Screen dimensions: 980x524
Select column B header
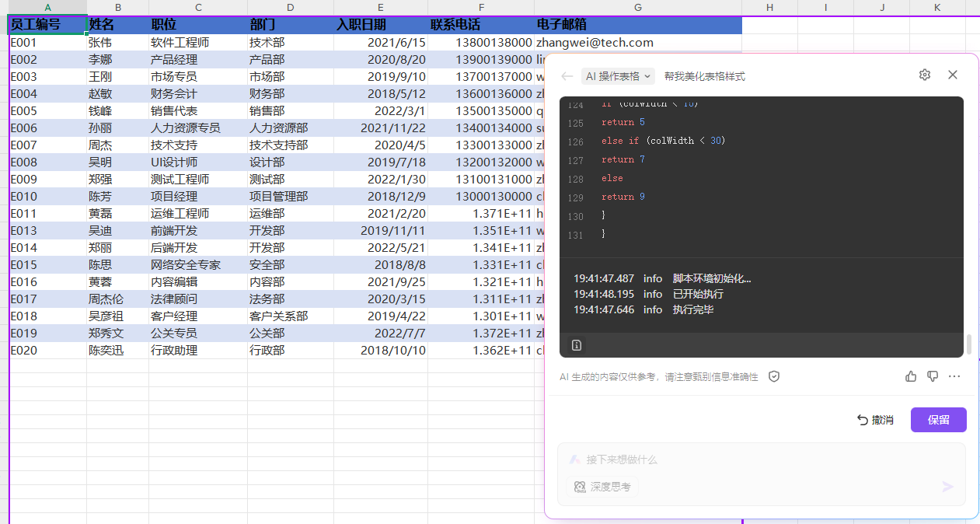(x=118, y=7)
